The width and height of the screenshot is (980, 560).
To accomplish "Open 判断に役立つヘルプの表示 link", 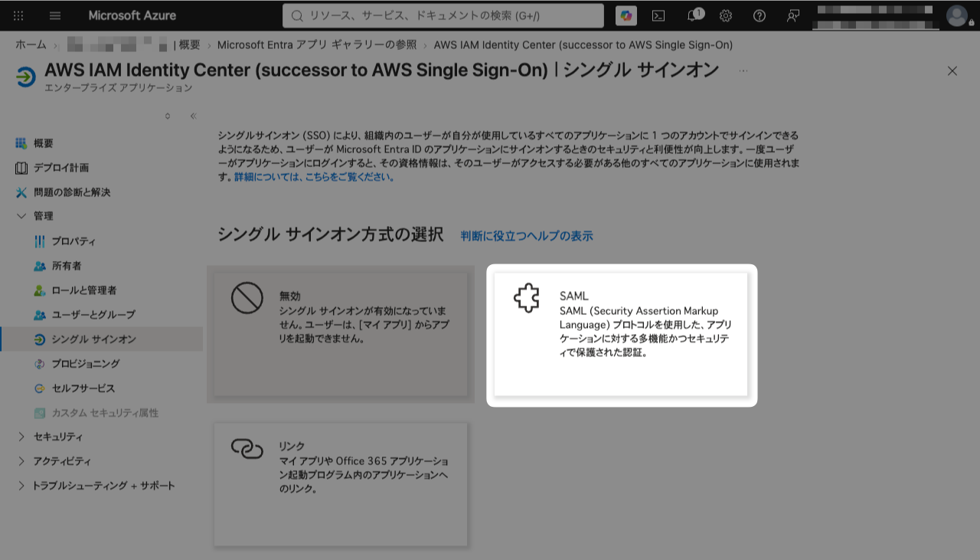I will [527, 236].
